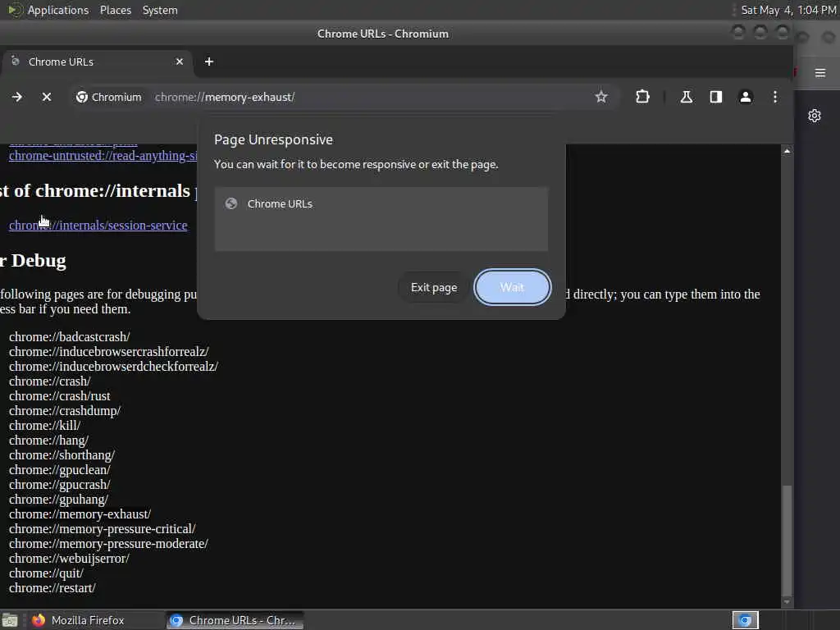Select the Chrome URLs tab

(97, 62)
